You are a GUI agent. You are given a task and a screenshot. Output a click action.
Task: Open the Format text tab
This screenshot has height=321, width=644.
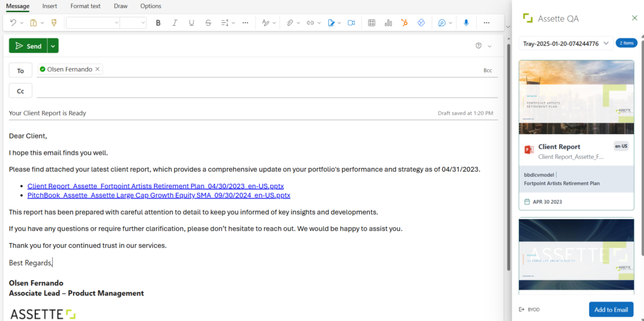(86, 6)
